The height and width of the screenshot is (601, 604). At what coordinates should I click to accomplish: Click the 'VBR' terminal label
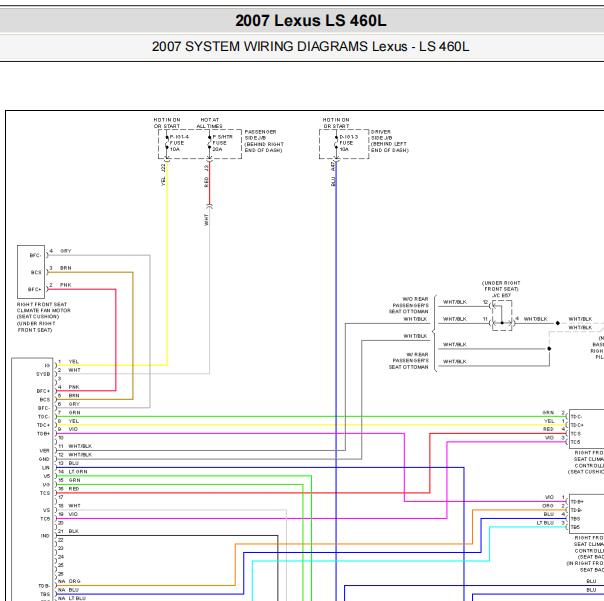[x=45, y=450]
